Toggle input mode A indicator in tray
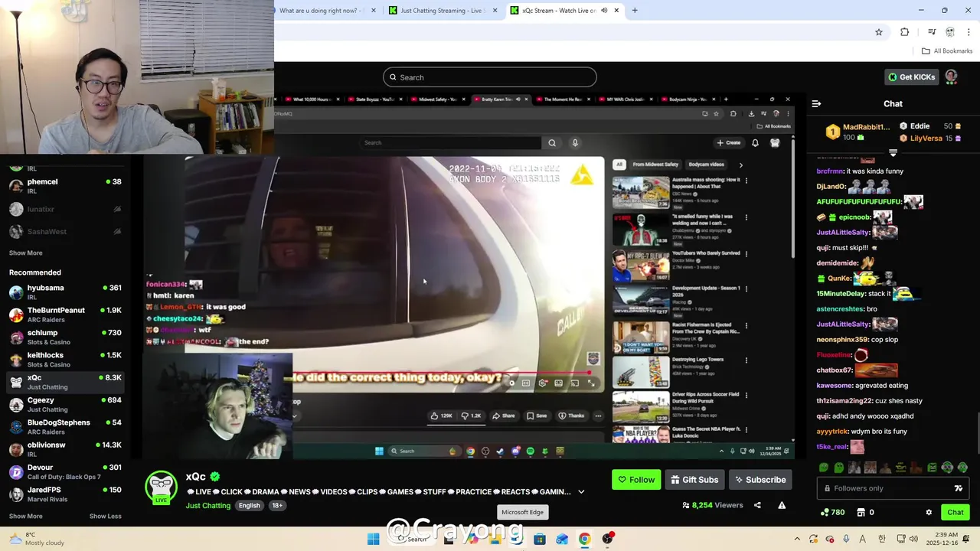 (x=863, y=539)
